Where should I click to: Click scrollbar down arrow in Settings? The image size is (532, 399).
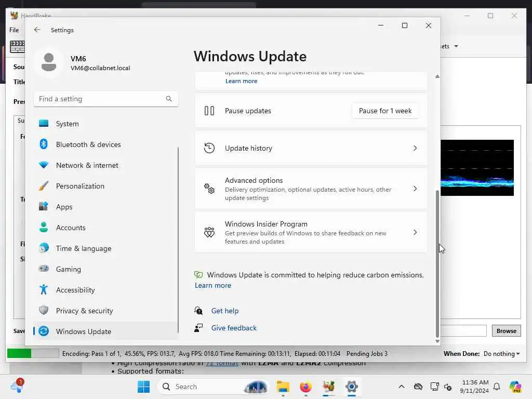point(437,341)
